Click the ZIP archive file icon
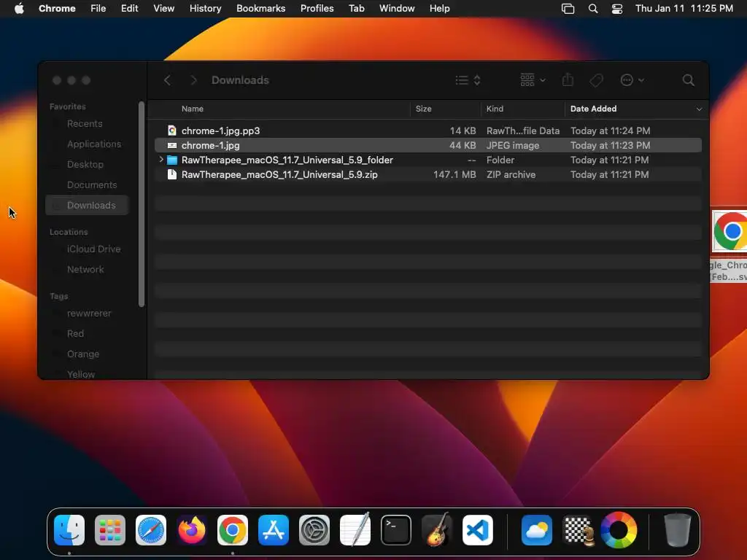The width and height of the screenshot is (747, 560). click(x=172, y=175)
